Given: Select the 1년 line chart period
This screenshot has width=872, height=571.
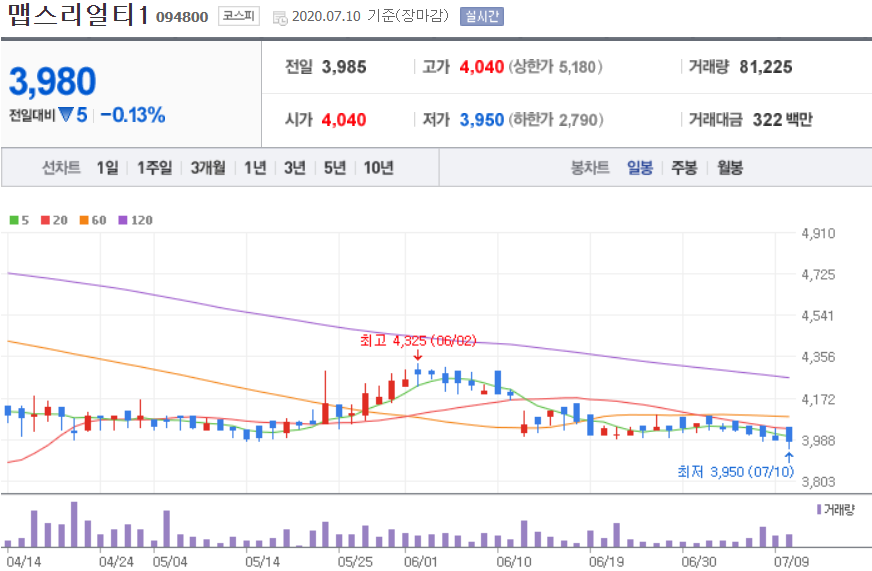Looking at the screenshot, I should coord(255,167).
